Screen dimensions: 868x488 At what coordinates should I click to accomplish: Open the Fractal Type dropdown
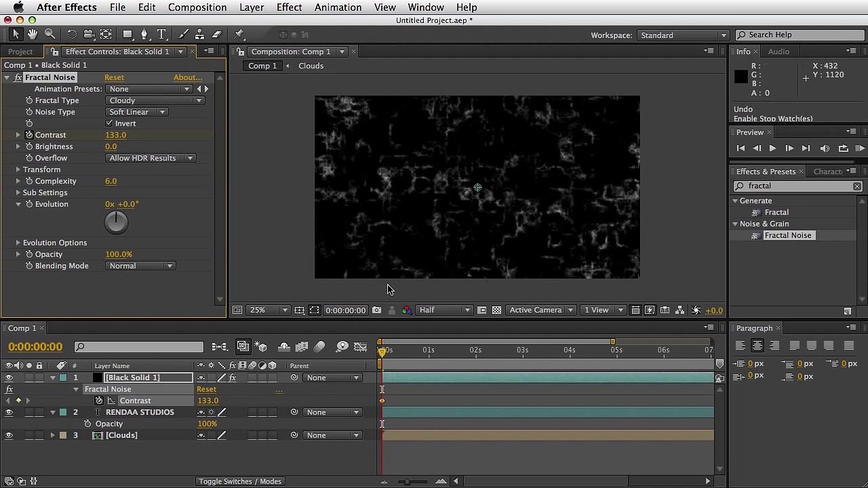point(155,100)
